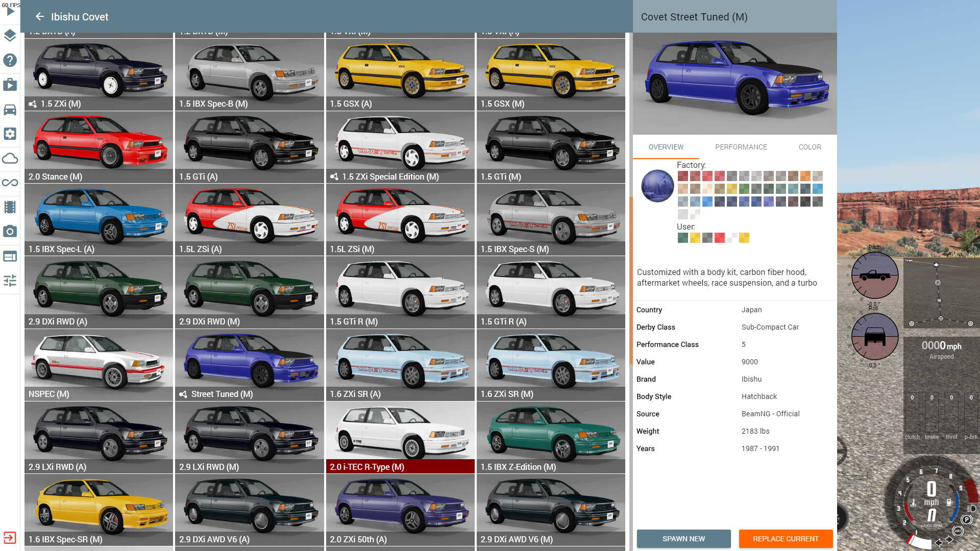Select the 1.5 IBX Spec-B (M) configuration
The image size is (980, 551).
249,74
